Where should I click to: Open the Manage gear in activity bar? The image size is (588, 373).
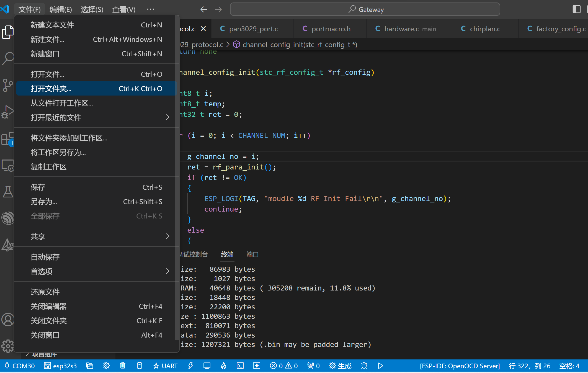7,346
